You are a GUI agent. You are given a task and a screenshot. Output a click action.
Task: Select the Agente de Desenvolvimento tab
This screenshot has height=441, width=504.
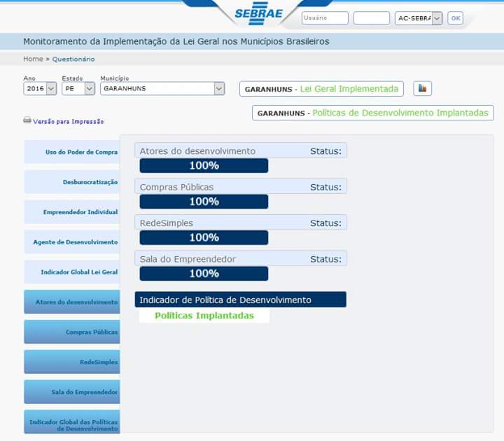tap(72, 242)
